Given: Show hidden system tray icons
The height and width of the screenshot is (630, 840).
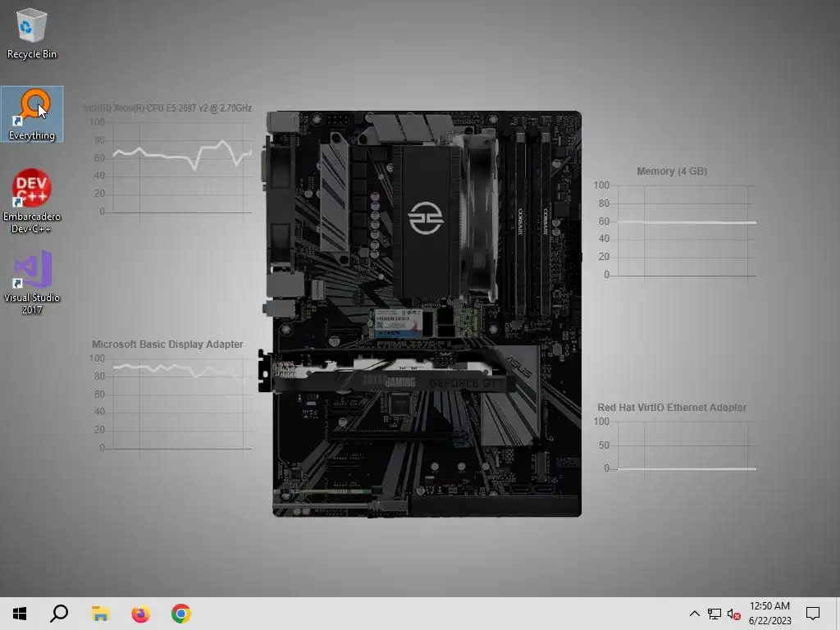Looking at the screenshot, I should 694,614.
